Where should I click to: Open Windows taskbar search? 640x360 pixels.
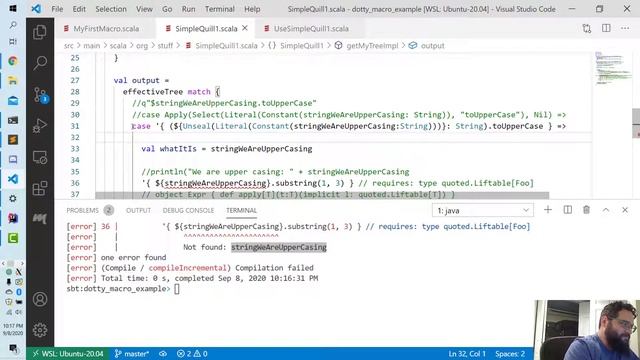[13, 25]
